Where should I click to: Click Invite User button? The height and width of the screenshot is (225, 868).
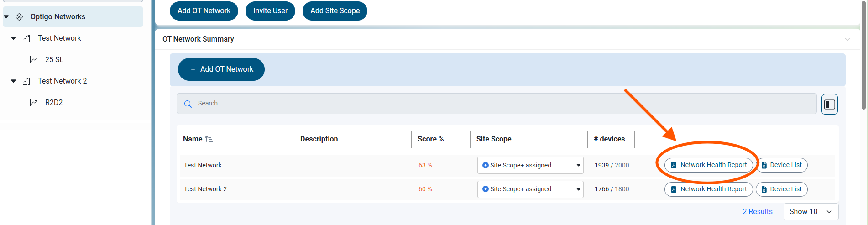click(270, 11)
